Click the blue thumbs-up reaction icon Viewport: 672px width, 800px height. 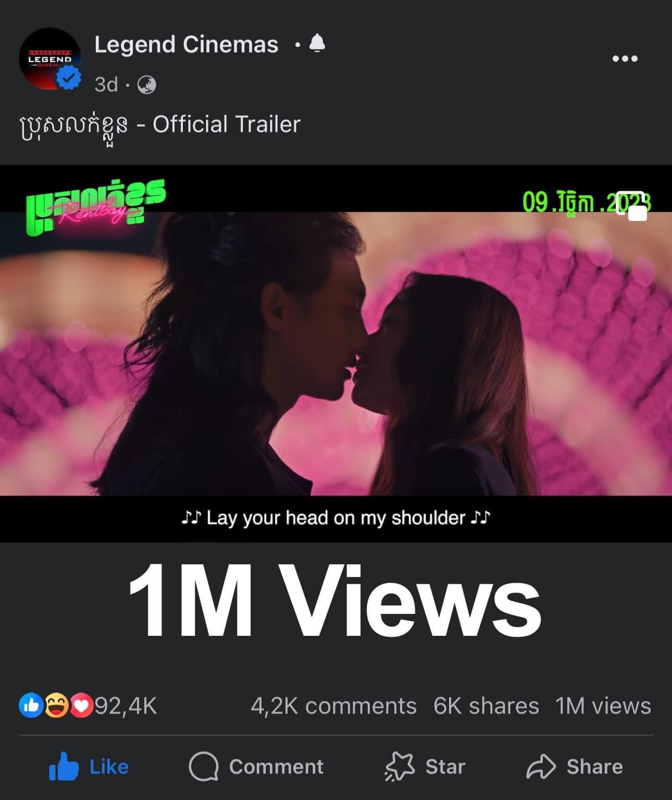click(x=31, y=706)
